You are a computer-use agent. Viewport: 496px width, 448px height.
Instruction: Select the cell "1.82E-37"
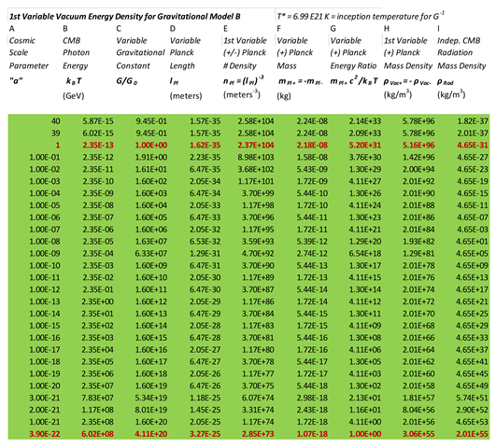pyautogui.click(x=473, y=121)
